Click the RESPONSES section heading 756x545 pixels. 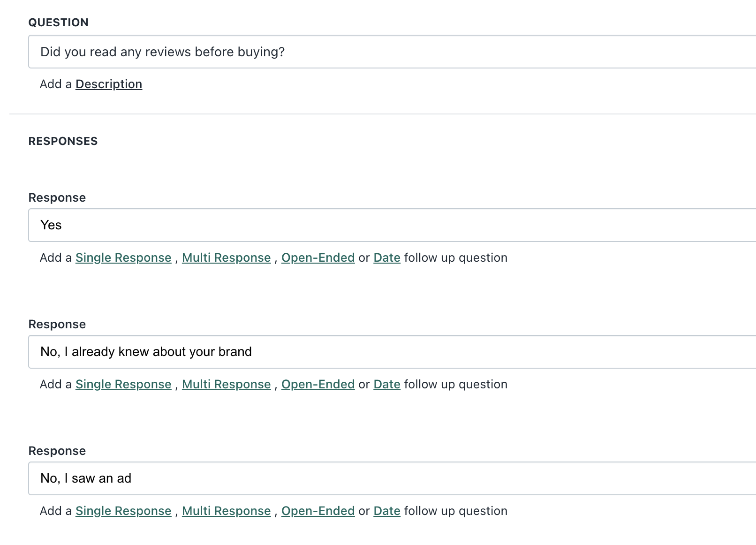pyautogui.click(x=63, y=141)
